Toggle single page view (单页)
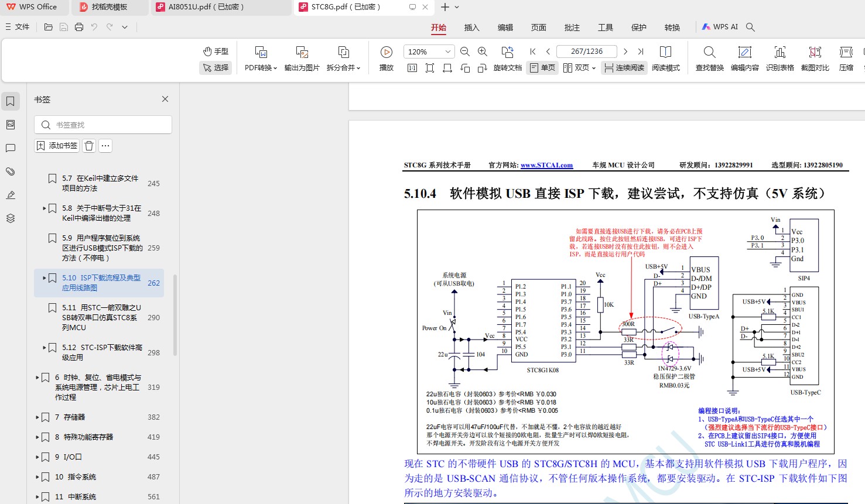 (x=542, y=68)
